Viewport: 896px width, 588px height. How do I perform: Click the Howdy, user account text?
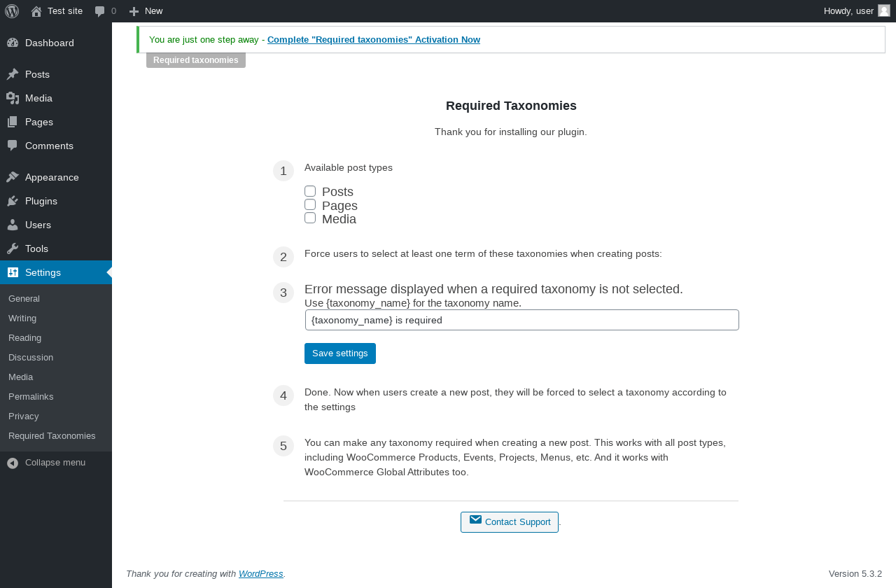848,10
